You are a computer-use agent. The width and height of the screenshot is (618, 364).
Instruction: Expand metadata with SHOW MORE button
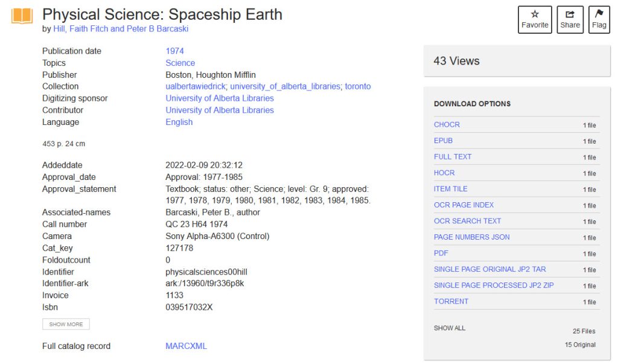coord(66,324)
